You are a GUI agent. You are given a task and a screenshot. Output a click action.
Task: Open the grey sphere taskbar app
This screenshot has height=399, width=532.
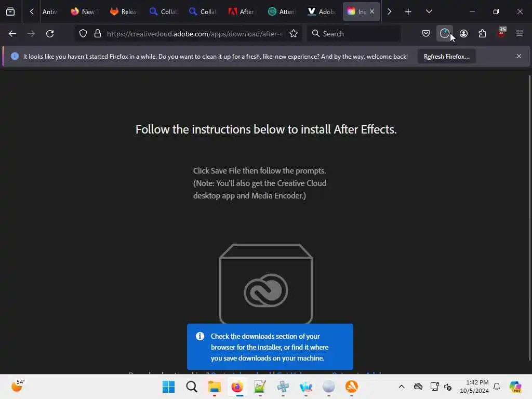(328, 387)
